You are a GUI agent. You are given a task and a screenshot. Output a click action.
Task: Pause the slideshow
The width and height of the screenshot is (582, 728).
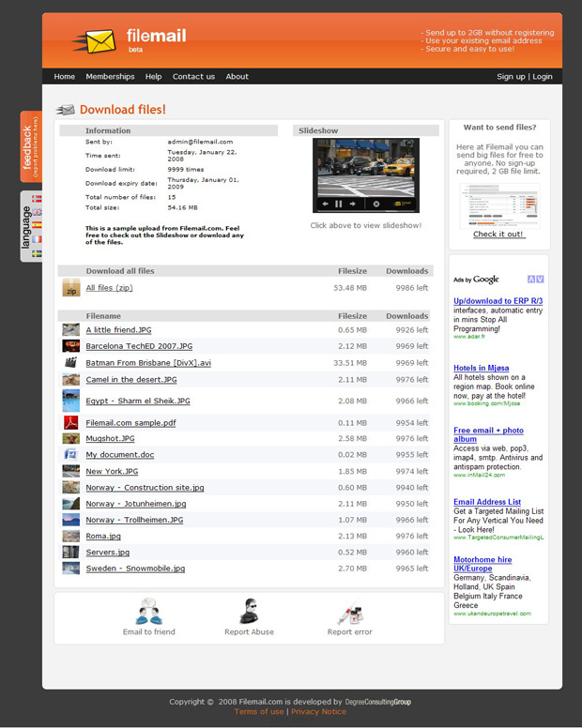339,204
